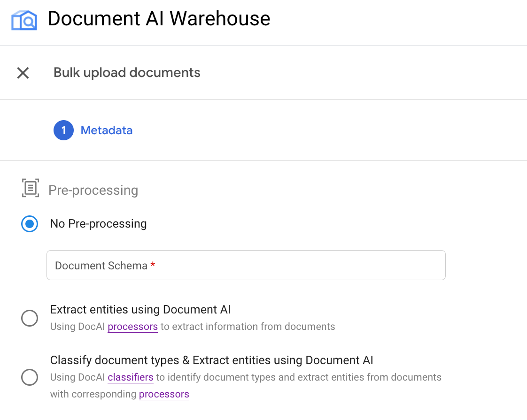Viewport: 527px width, 420px height.
Task: Click the Pre-processing document scan icon
Action: (31, 188)
